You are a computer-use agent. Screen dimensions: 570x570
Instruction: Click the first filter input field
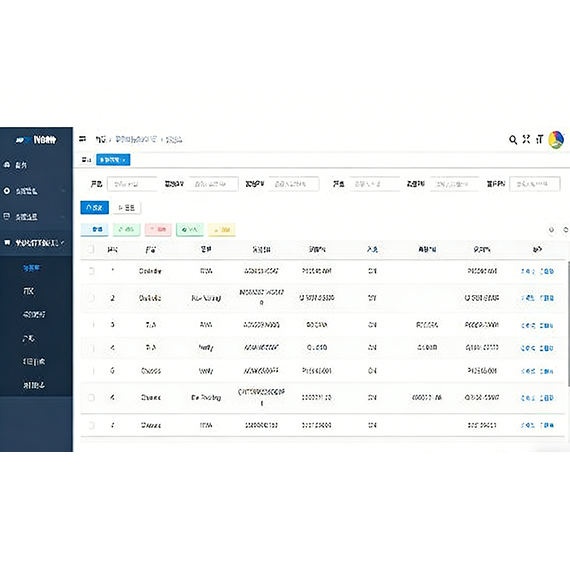(x=132, y=184)
